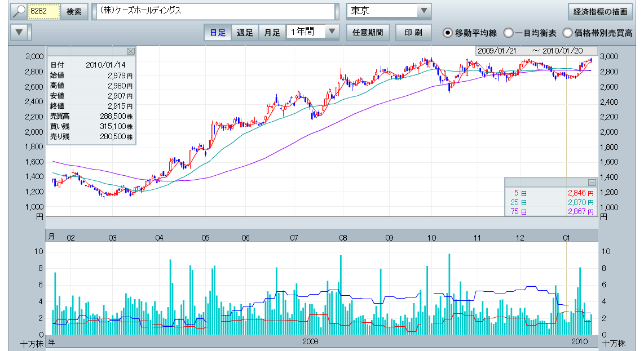Minimize the moving average legend panel
Image resolution: width=644 pixels, height=351 pixels.
pos(592,182)
